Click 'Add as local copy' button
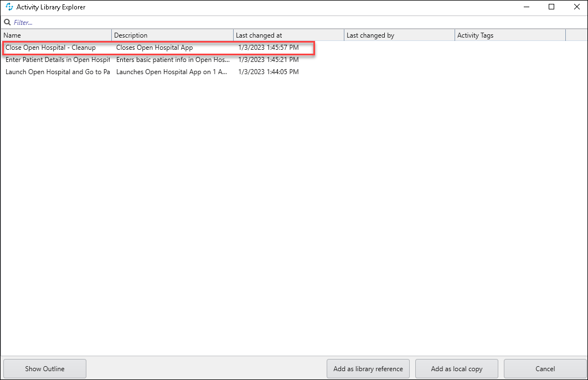 (x=457, y=369)
